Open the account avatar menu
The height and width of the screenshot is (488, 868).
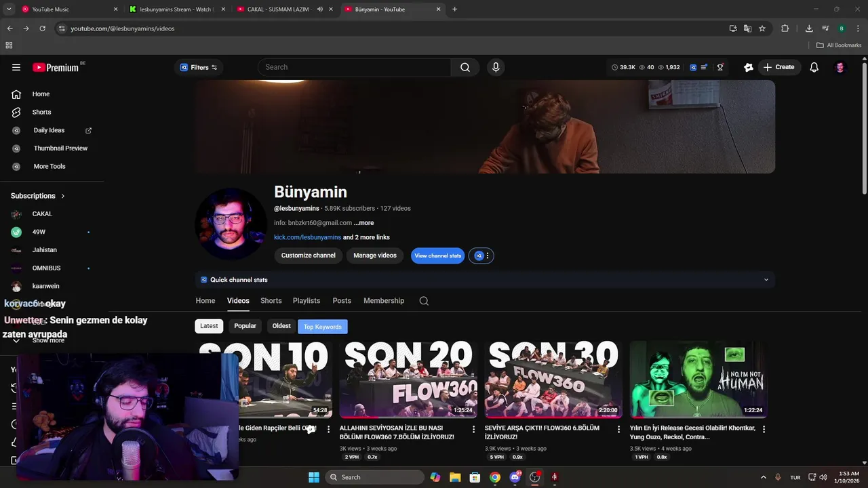pos(840,67)
